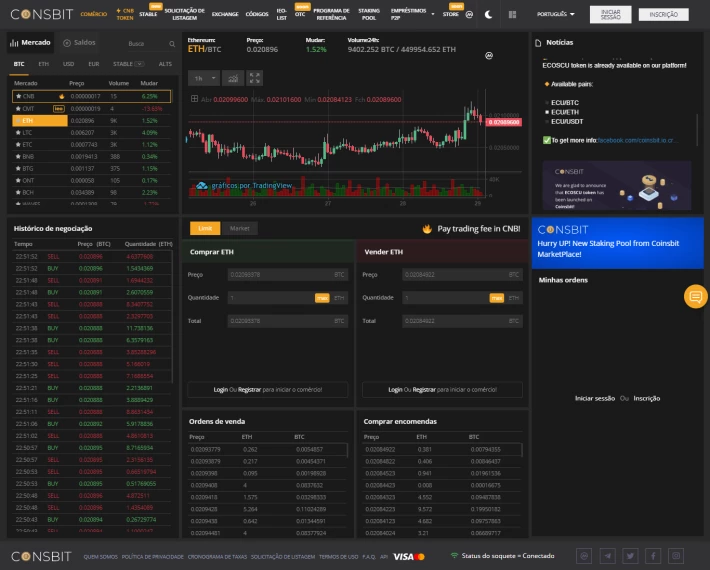This screenshot has width=710, height=570.
Task: Click max button in buy Quantidade
Action: pyautogui.click(x=322, y=298)
